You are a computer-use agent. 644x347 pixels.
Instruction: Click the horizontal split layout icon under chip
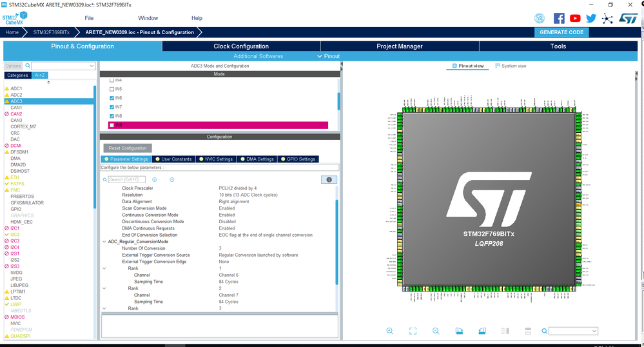click(x=528, y=331)
